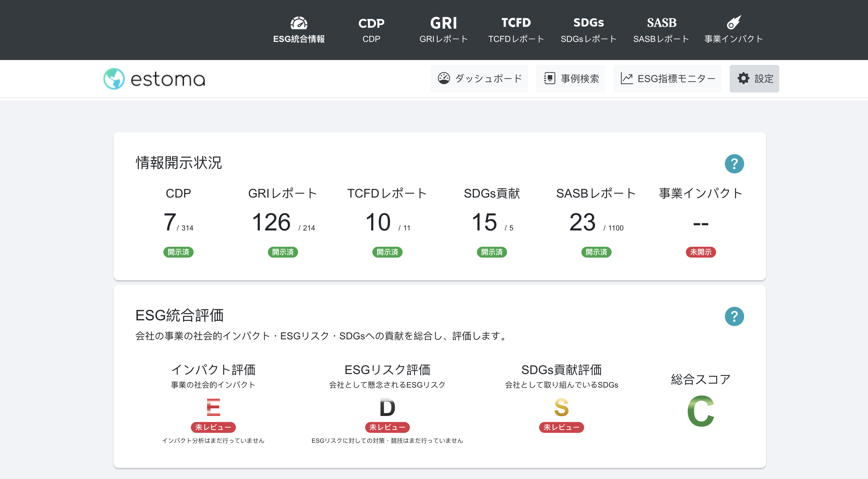868x479 pixels.
Task: Click the 総合スコア grade C
Action: [701, 411]
